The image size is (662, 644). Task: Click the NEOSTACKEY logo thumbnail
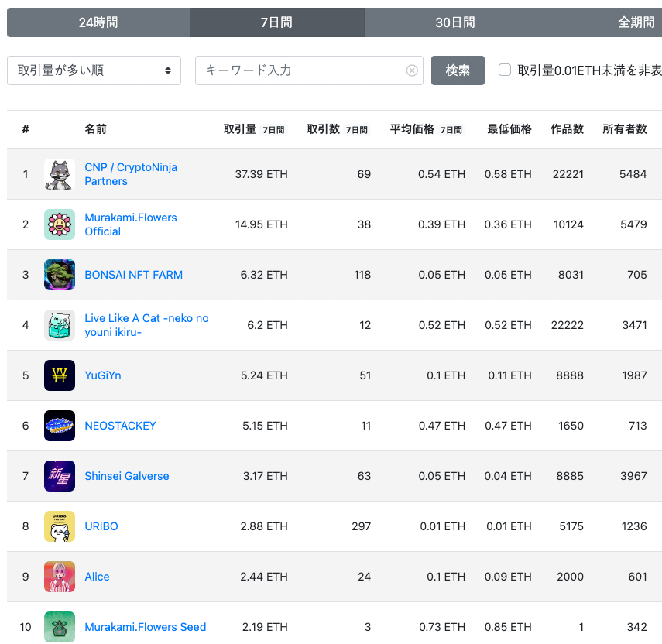(x=60, y=426)
